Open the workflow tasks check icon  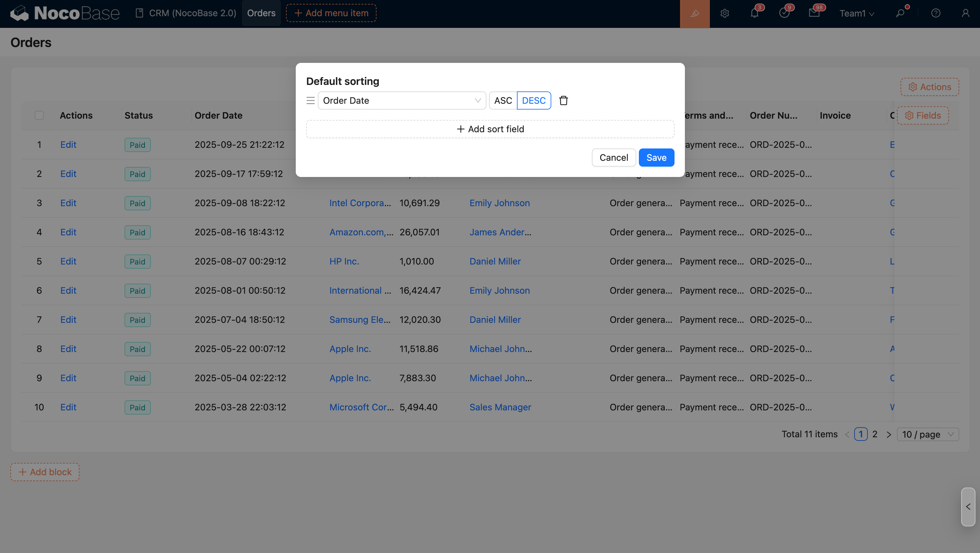point(784,14)
